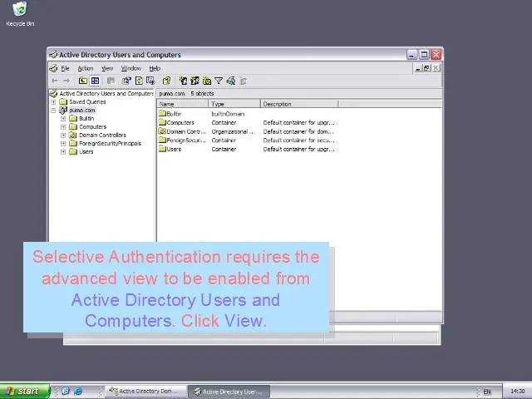Click the window title bar application icon
Viewport: 532px width, 399px height.
[53, 54]
